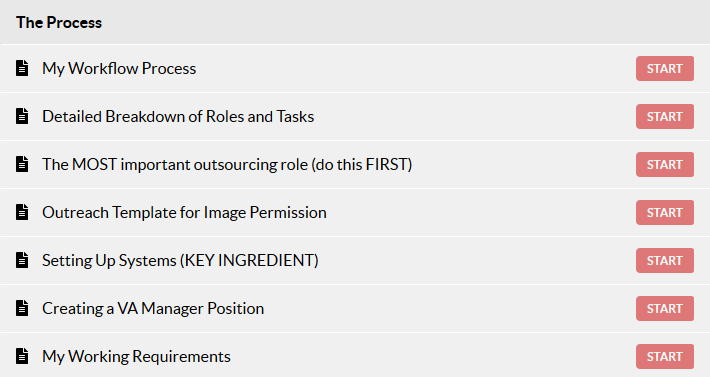710x377 pixels.
Task: Click document icon beside Setting Up Systems
Action: 22,260
